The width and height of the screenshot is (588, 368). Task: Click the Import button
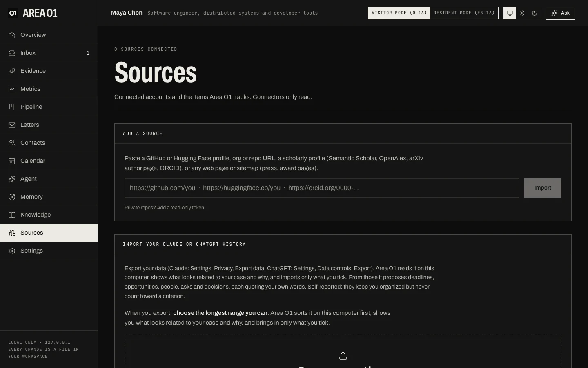coord(543,188)
